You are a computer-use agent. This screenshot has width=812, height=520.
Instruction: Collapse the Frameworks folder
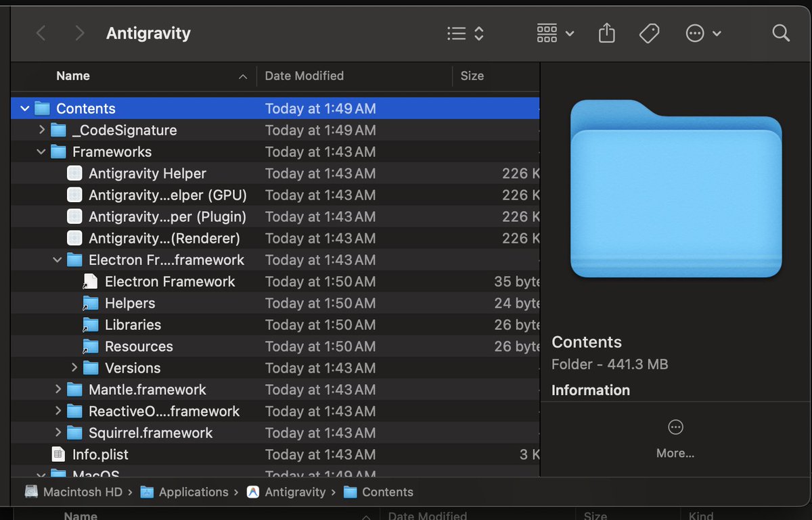pos(41,151)
